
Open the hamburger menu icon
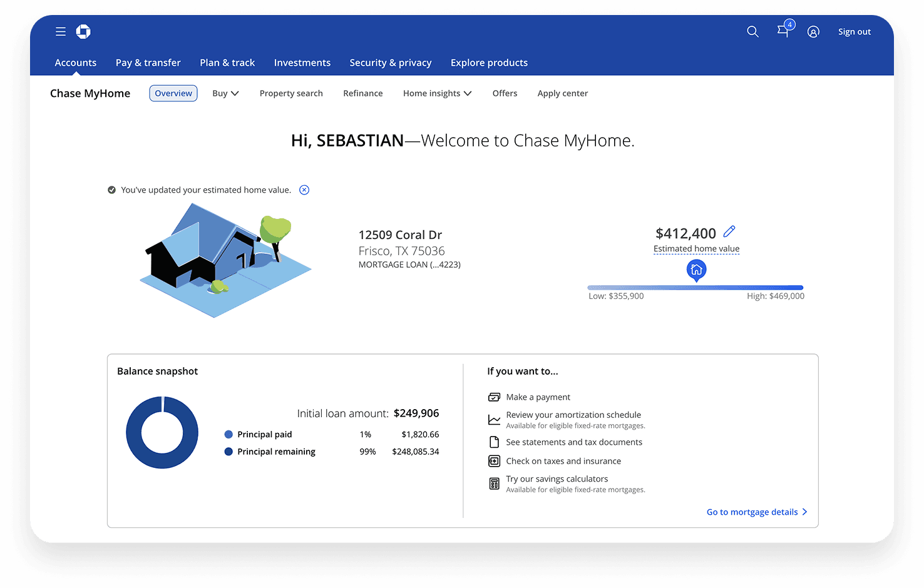tap(61, 31)
